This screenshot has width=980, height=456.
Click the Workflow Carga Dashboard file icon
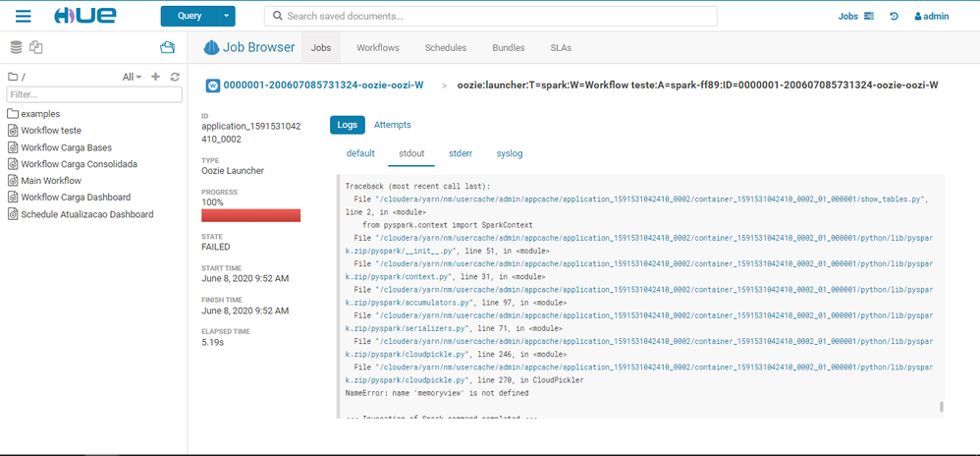click(13, 197)
